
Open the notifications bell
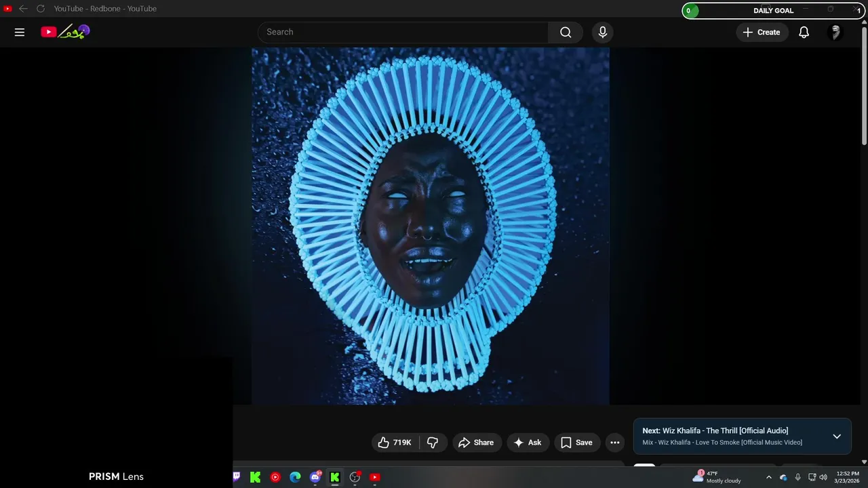(804, 32)
